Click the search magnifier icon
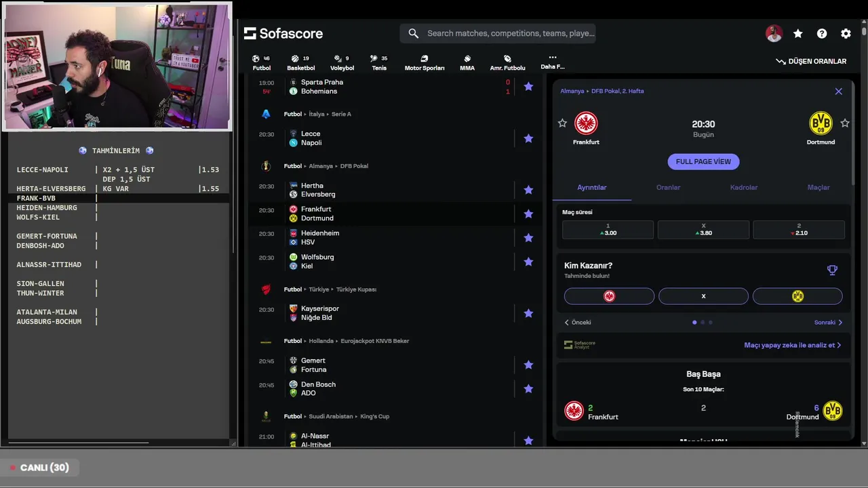 [x=414, y=33]
